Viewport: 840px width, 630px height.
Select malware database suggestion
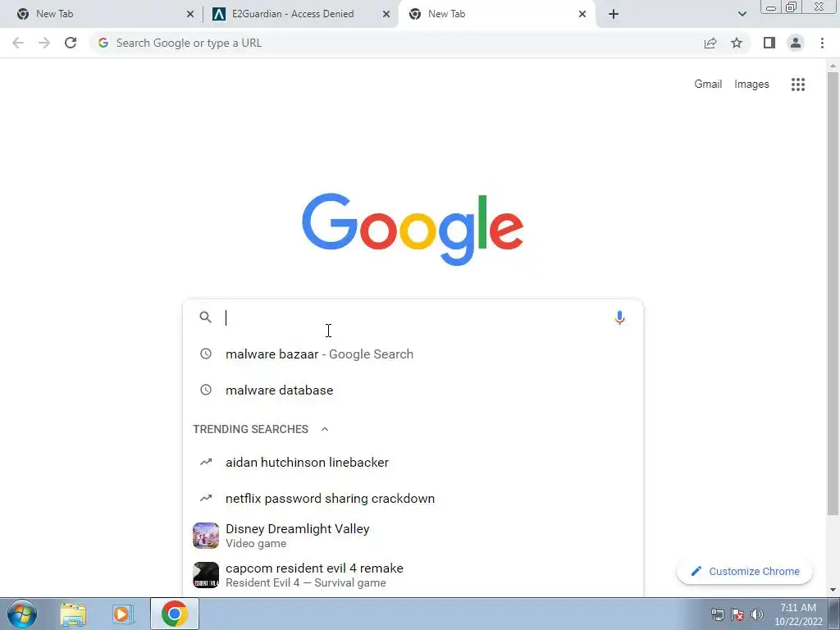coord(413,390)
